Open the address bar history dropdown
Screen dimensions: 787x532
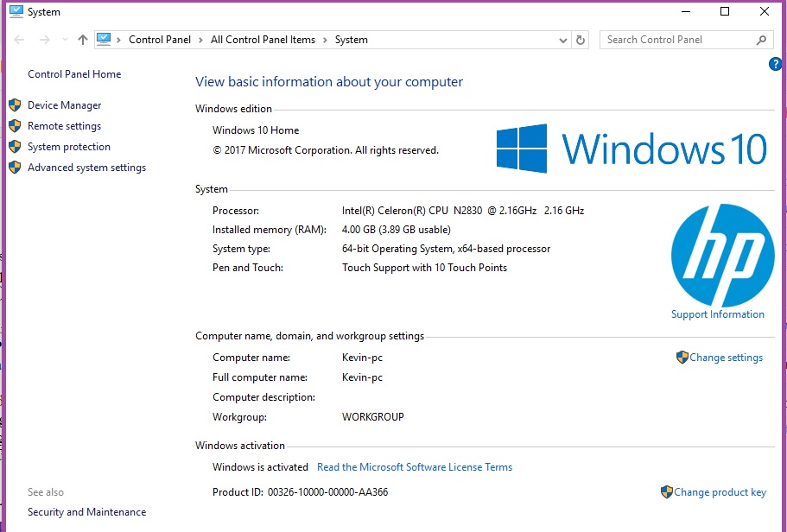point(563,40)
